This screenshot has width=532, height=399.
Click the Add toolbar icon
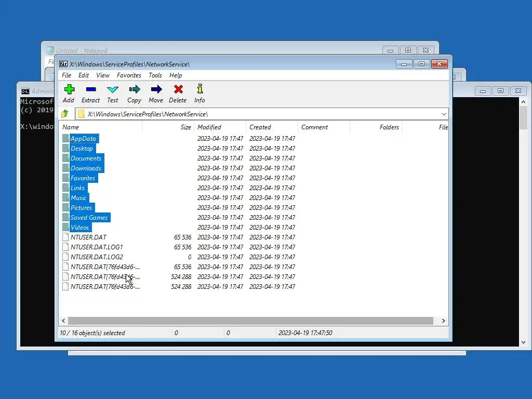coord(69,89)
